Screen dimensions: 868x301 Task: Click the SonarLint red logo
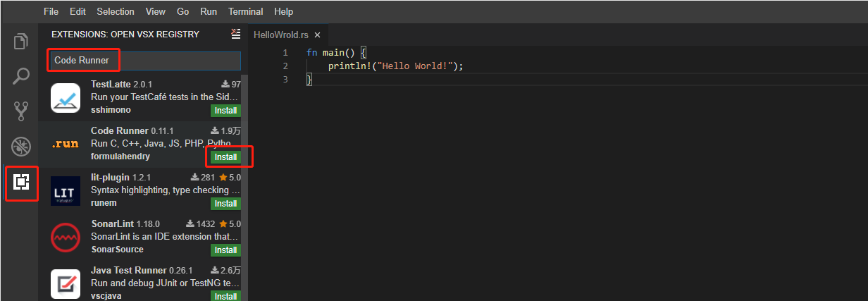tap(66, 238)
